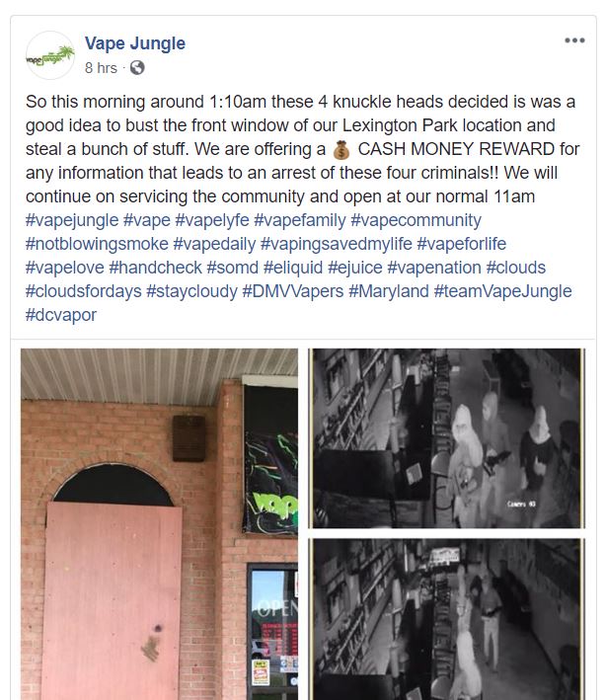Open the #vapejungle hashtag
The height and width of the screenshot is (700, 606).
[x=72, y=220]
